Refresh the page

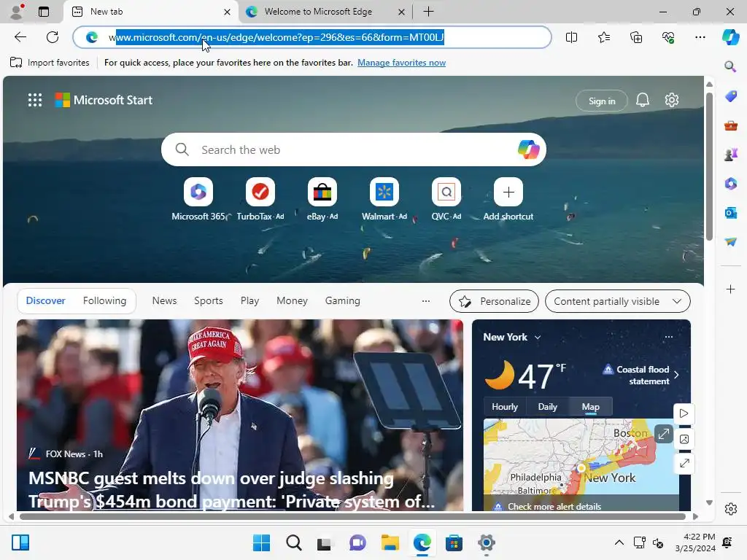click(x=53, y=37)
